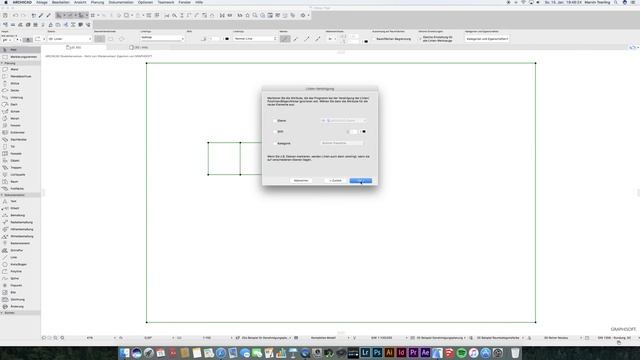The width and height of the screenshot is (640, 360).
Task: Collapse the Dokumentation toolbox group
Action: 2,195
